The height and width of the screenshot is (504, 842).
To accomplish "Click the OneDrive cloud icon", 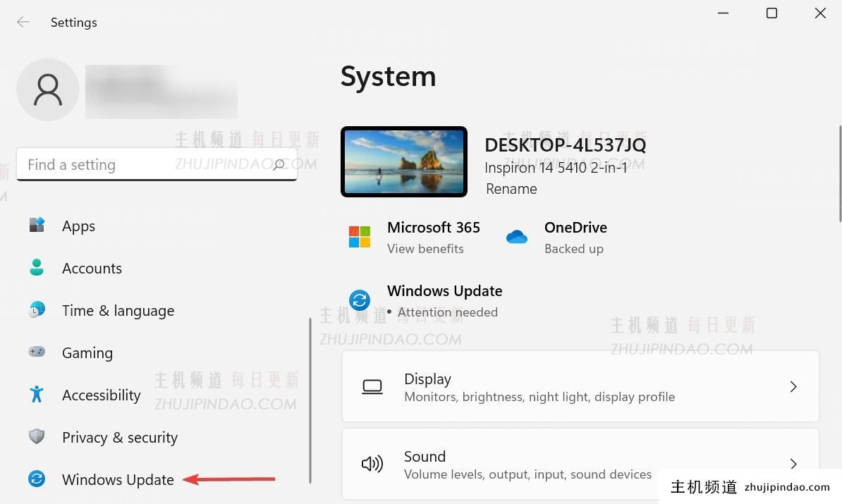I will 517,238.
